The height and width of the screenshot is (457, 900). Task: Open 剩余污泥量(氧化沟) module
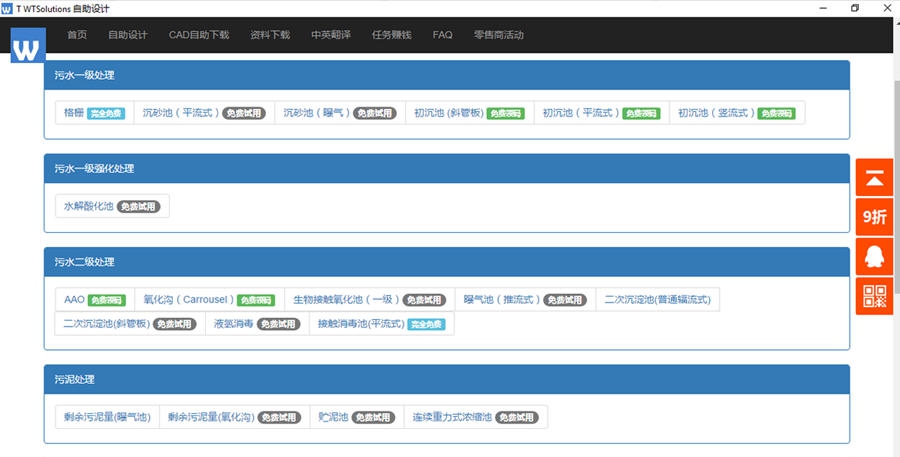[235, 417]
